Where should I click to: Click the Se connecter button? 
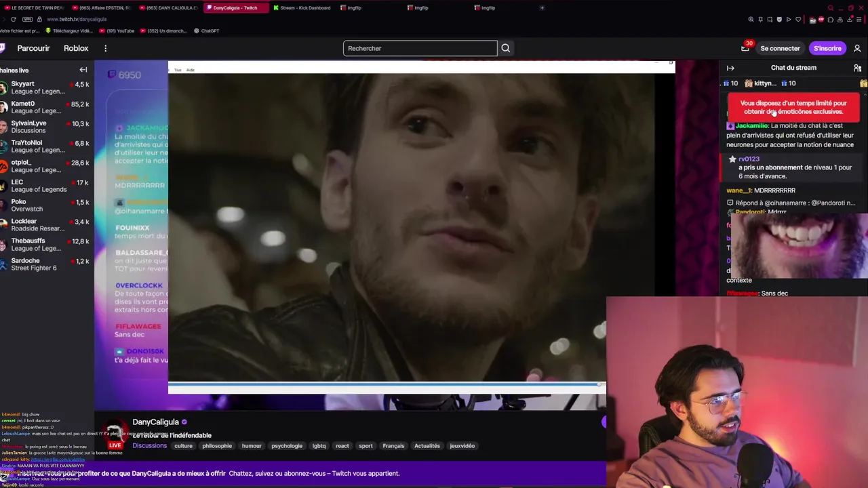(x=780, y=48)
